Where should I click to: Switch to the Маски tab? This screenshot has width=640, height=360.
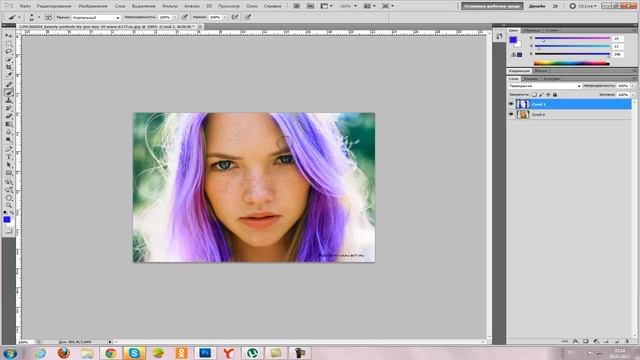point(541,71)
